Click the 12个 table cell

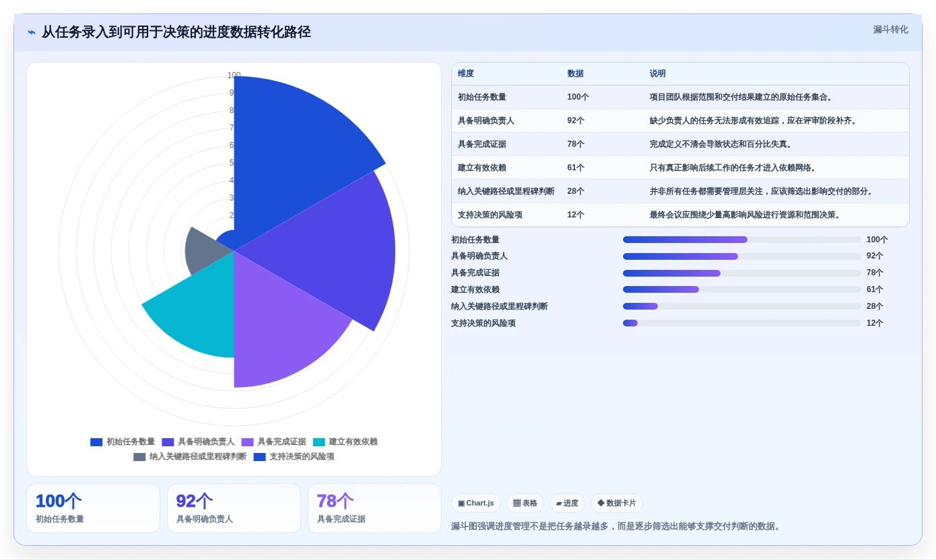[x=576, y=215]
